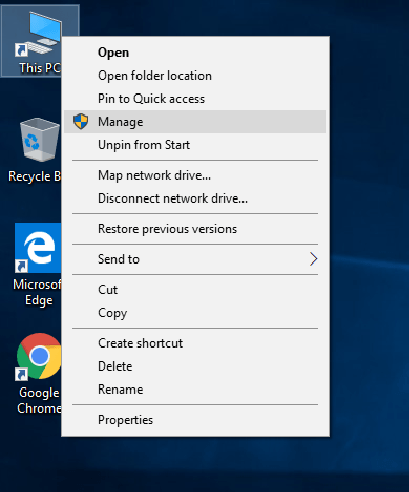Click the UAC shield icon beside Manage
409x492 pixels.
(x=81, y=121)
